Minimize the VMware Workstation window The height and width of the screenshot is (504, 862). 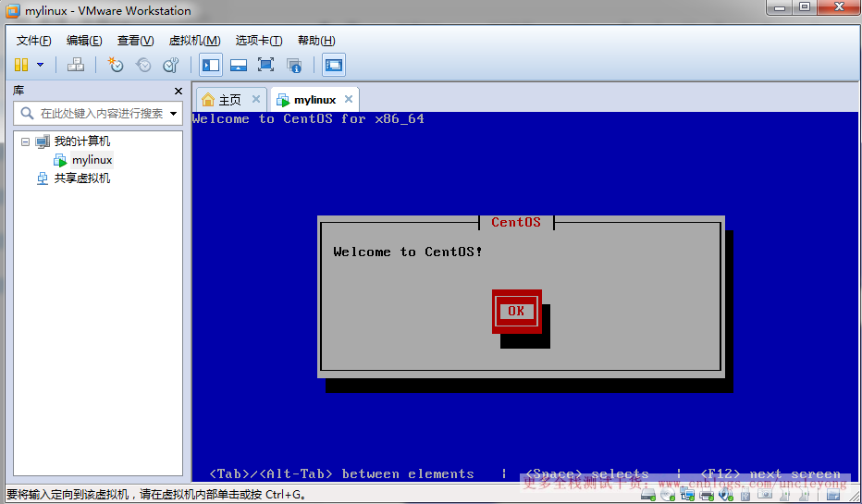pyautogui.click(x=780, y=7)
